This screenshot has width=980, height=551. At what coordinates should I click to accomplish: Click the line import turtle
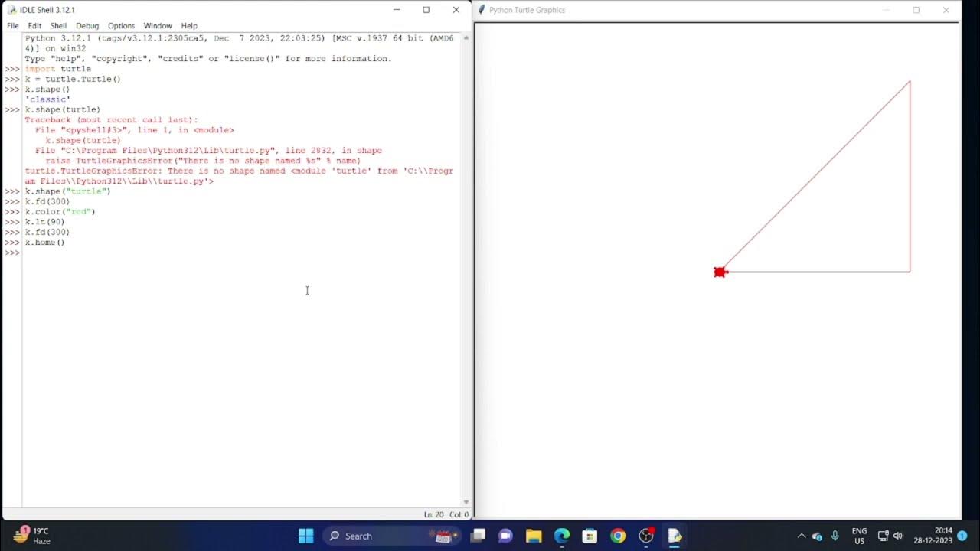tap(57, 69)
